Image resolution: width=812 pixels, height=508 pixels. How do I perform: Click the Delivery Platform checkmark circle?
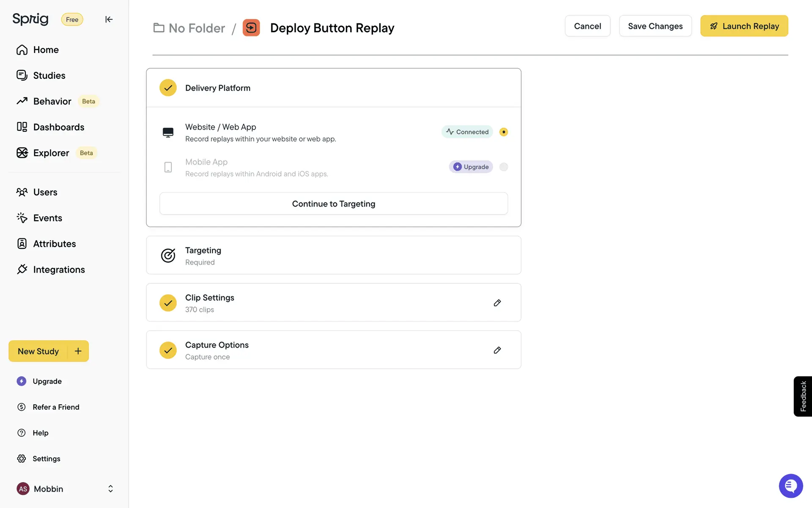pos(168,88)
